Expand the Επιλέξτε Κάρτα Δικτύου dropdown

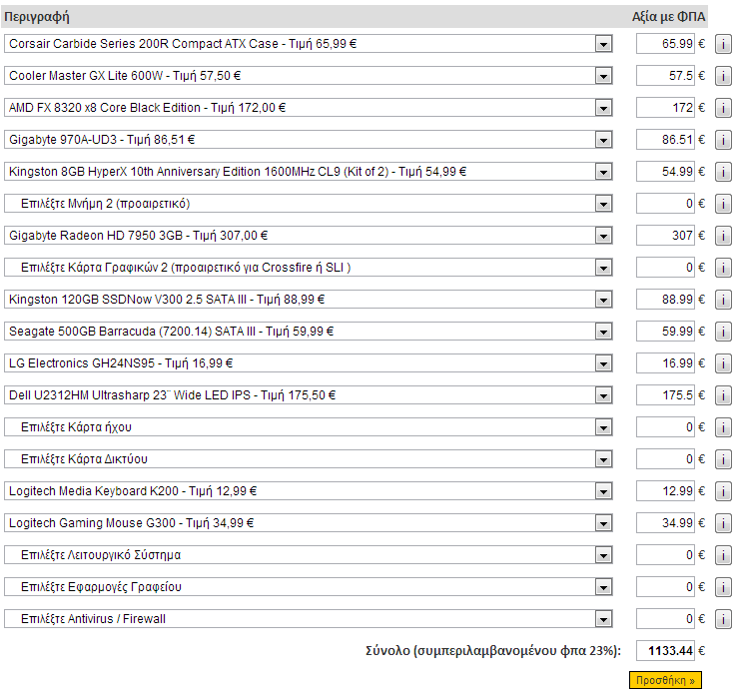coord(309,459)
